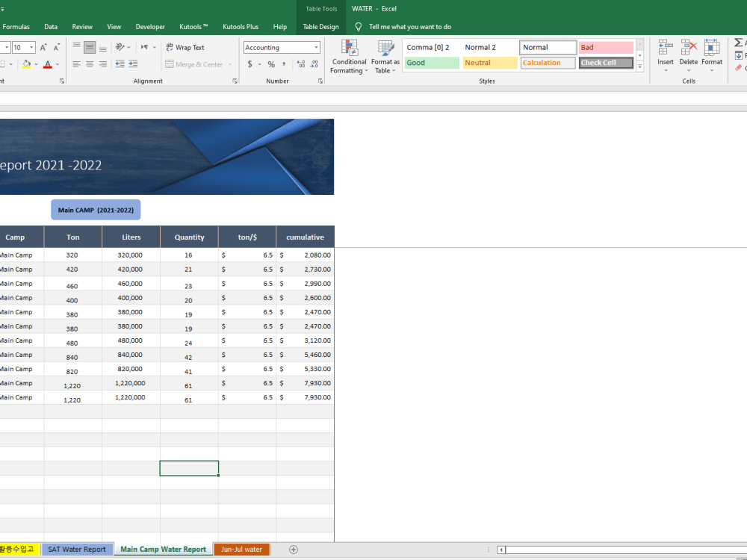Open Format as Table gallery
The height and width of the screenshot is (560, 747).
(x=385, y=57)
